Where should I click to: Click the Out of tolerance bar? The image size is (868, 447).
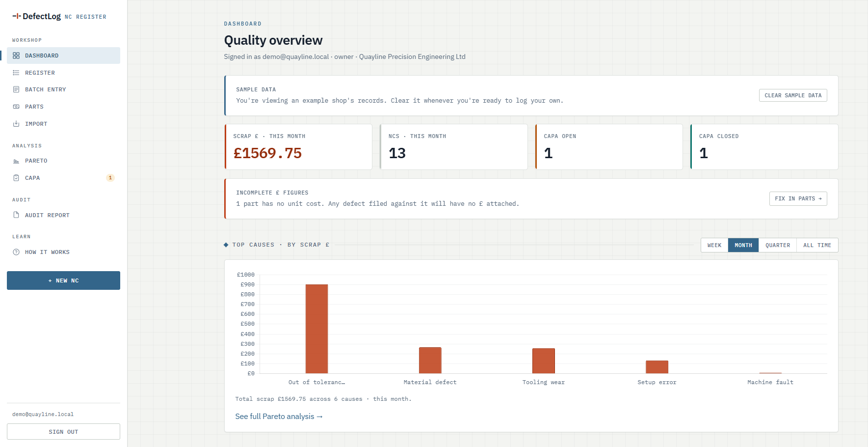tap(316, 329)
